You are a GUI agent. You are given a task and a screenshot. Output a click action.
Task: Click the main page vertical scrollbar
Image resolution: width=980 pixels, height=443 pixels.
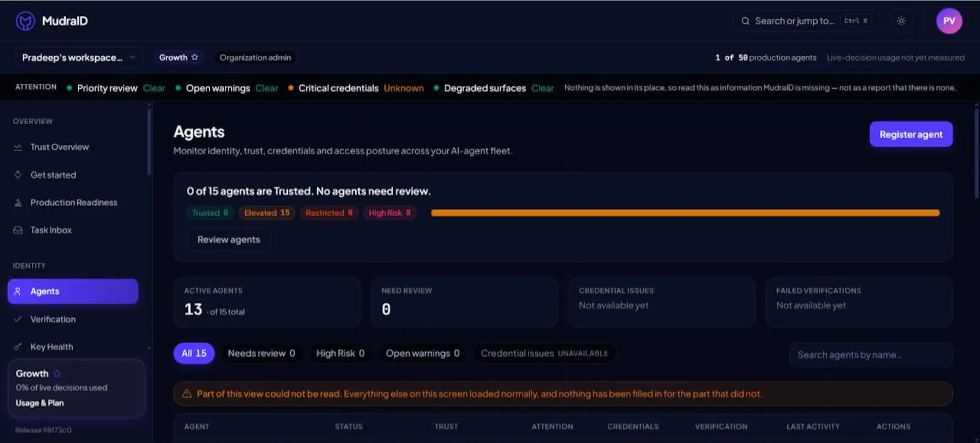[x=976, y=153]
